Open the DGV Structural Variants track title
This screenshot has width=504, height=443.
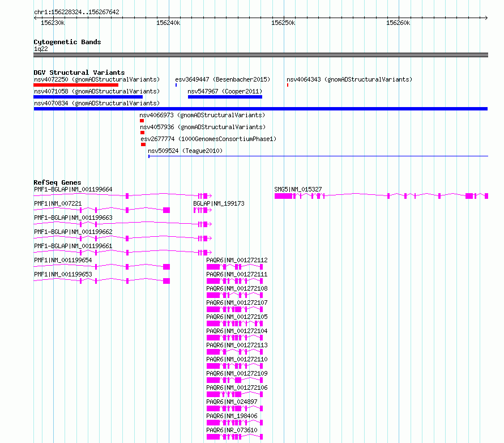pyautogui.click(x=79, y=73)
